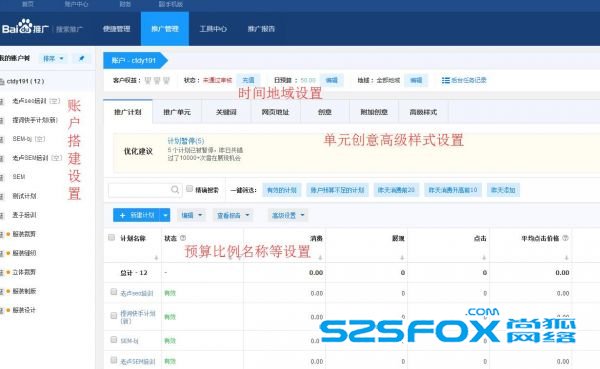Select 立体剪剪 plan in the account tree
Image resolution: width=600 pixels, height=369 pixels.
coord(24,272)
